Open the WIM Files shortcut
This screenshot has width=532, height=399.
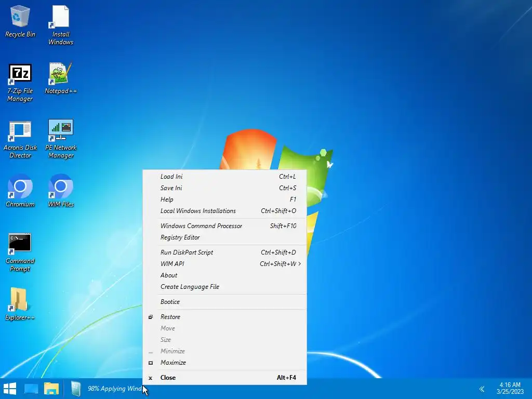pyautogui.click(x=61, y=191)
